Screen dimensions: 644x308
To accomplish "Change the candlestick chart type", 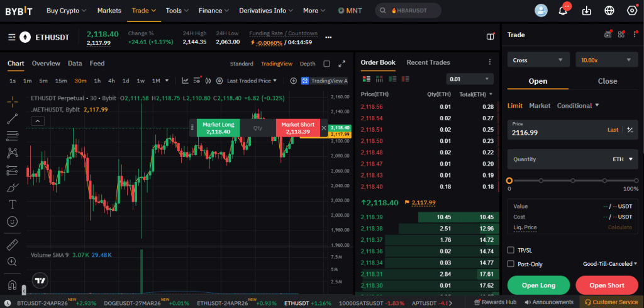I will [x=208, y=81].
